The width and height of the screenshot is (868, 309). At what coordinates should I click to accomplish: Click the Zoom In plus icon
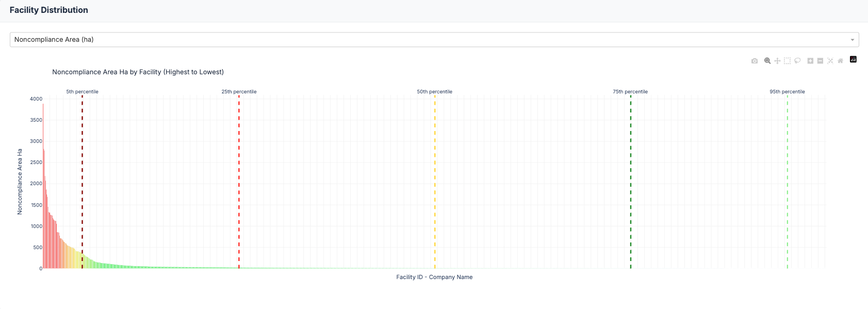[810, 61]
